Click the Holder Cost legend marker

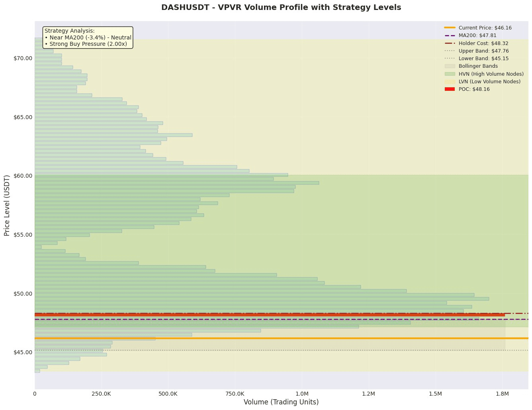click(450, 43)
